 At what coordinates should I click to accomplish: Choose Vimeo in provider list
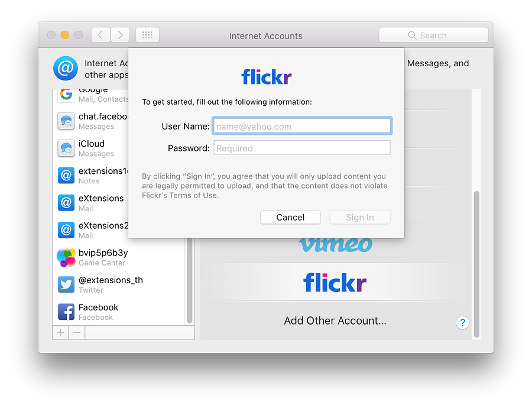(x=336, y=244)
